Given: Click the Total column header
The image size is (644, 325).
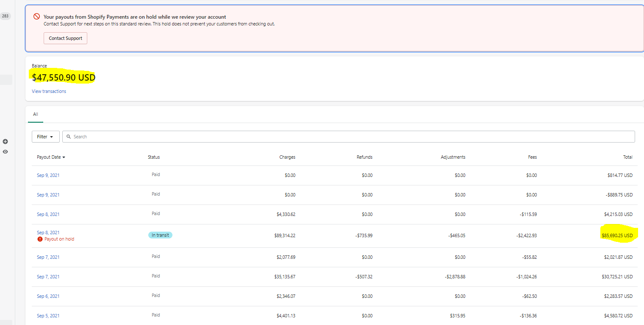Looking at the screenshot, I should point(628,157).
